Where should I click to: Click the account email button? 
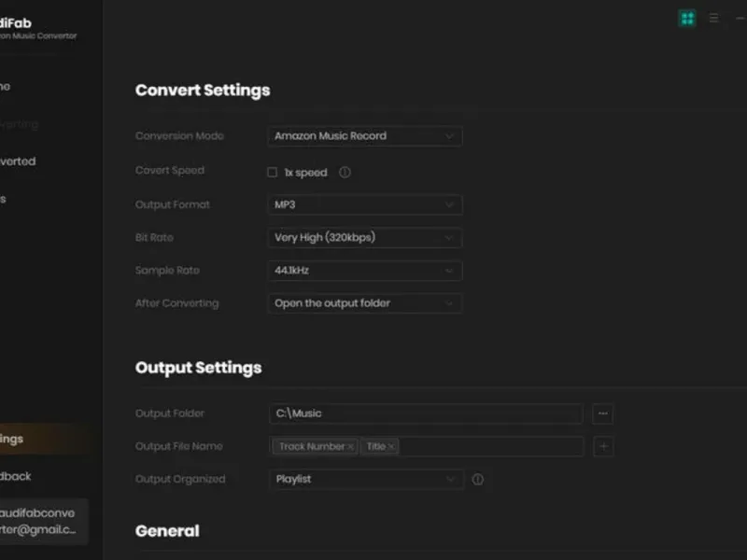(43, 521)
